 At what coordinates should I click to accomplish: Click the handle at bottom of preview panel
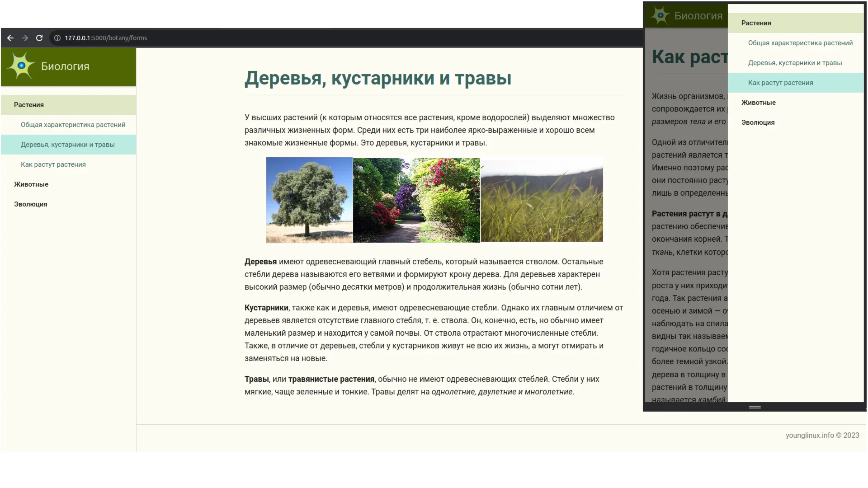click(x=755, y=406)
